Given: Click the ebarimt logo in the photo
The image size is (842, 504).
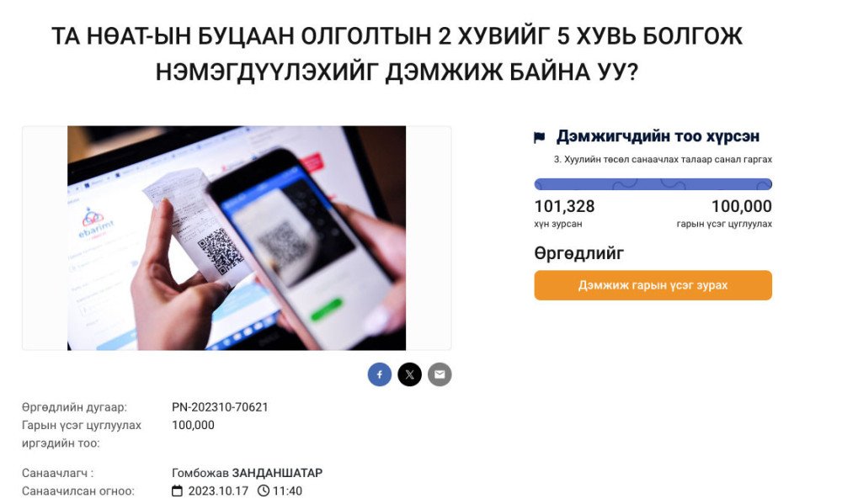Looking at the screenshot, I should click(x=95, y=222).
